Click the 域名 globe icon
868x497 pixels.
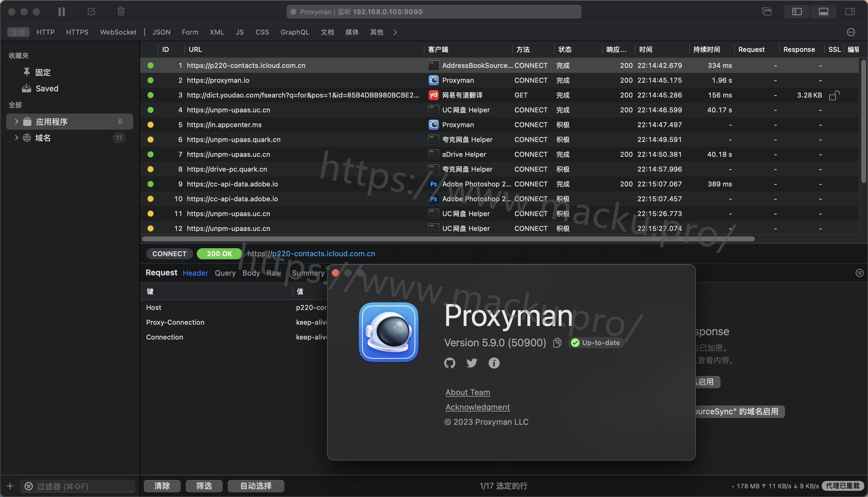(x=27, y=138)
